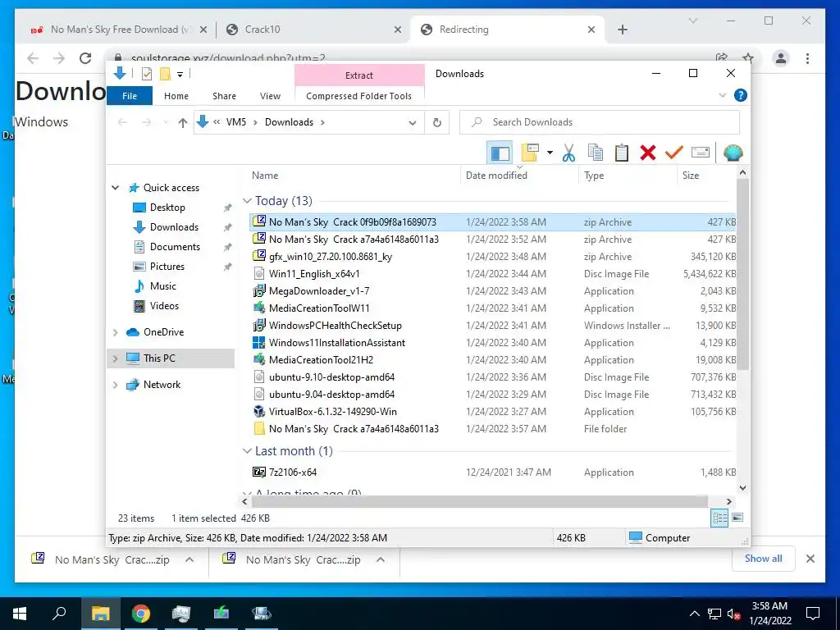Click the orange checkmark toolbar icon

point(674,153)
